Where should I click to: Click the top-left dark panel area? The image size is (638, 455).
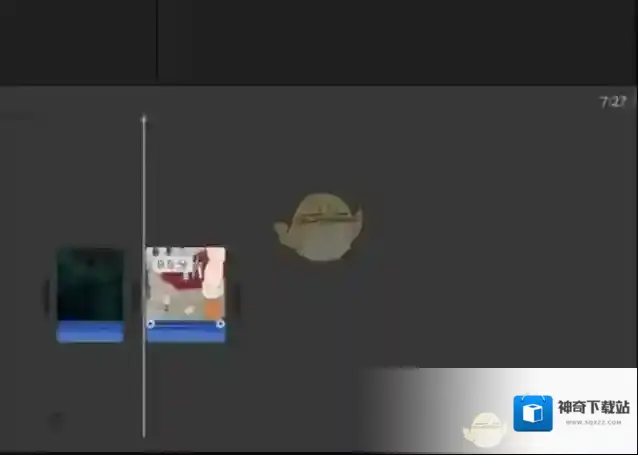pos(78,40)
